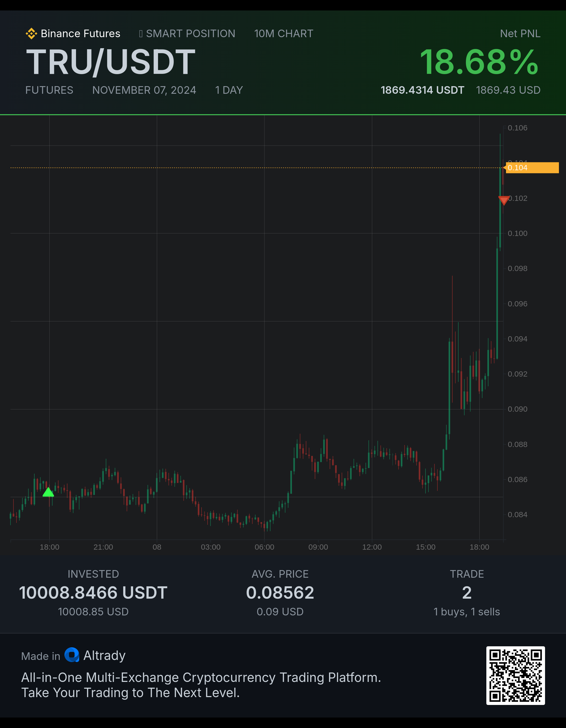Click the Take Your Trading tagline line
The image size is (566, 728).
130,693
